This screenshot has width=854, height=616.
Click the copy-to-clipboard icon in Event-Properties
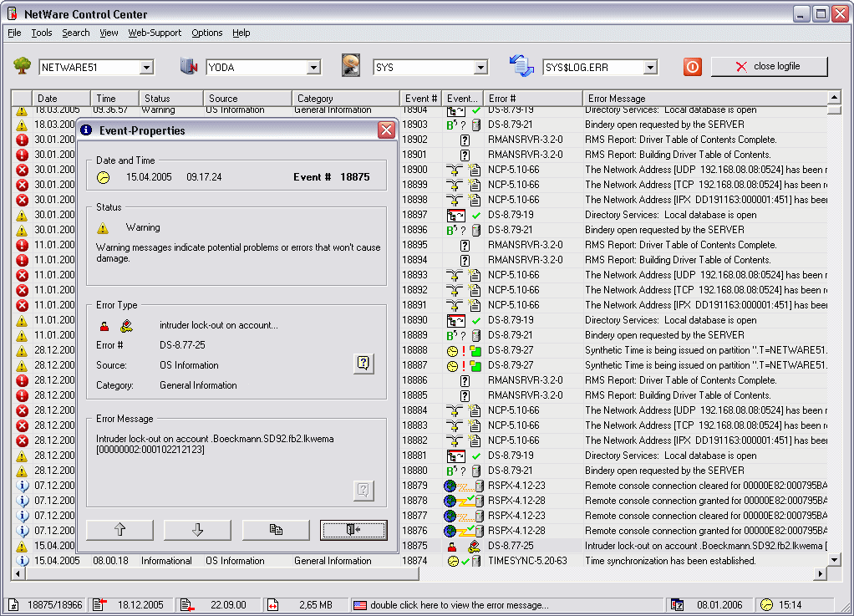click(x=274, y=529)
